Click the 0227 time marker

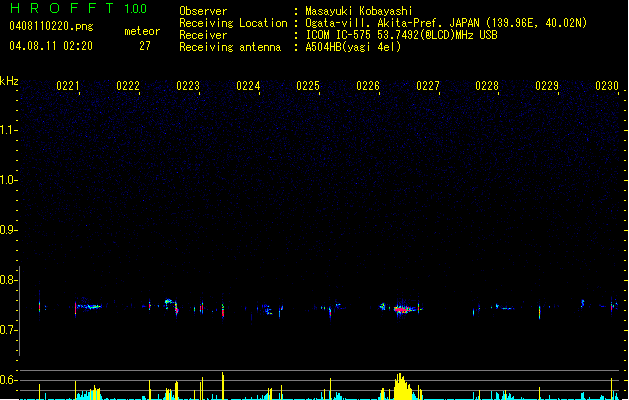pyautogui.click(x=428, y=86)
